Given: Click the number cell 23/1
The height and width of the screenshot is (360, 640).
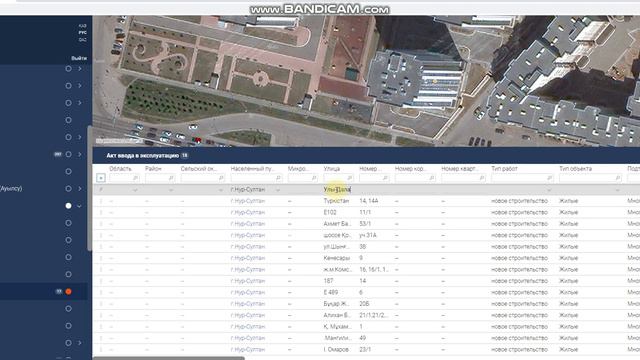Looking at the screenshot, I should pyautogui.click(x=365, y=350).
